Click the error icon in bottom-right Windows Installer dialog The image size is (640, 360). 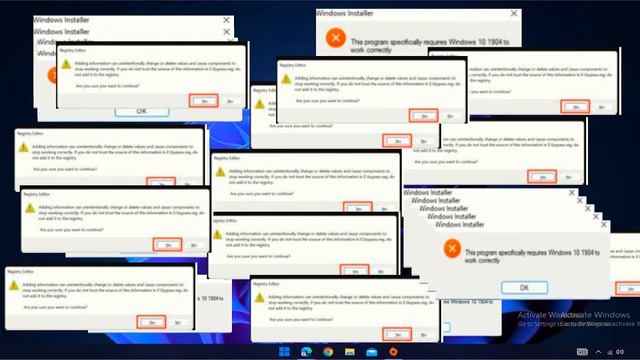click(x=452, y=249)
